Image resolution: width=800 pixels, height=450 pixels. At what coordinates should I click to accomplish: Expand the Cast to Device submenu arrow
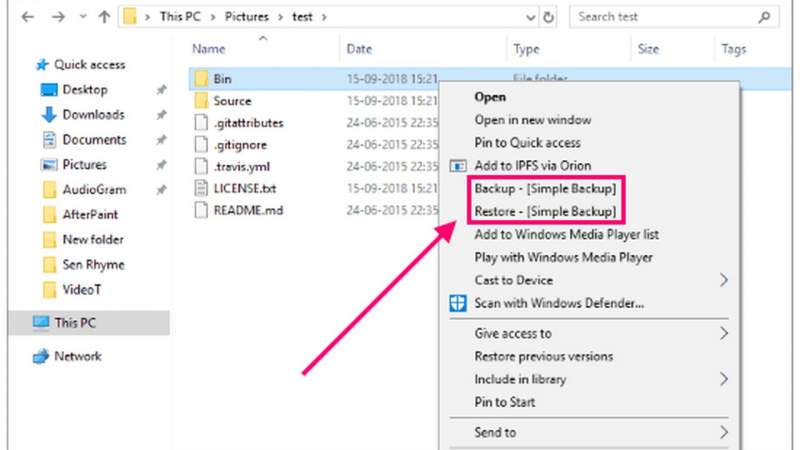tap(723, 280)
